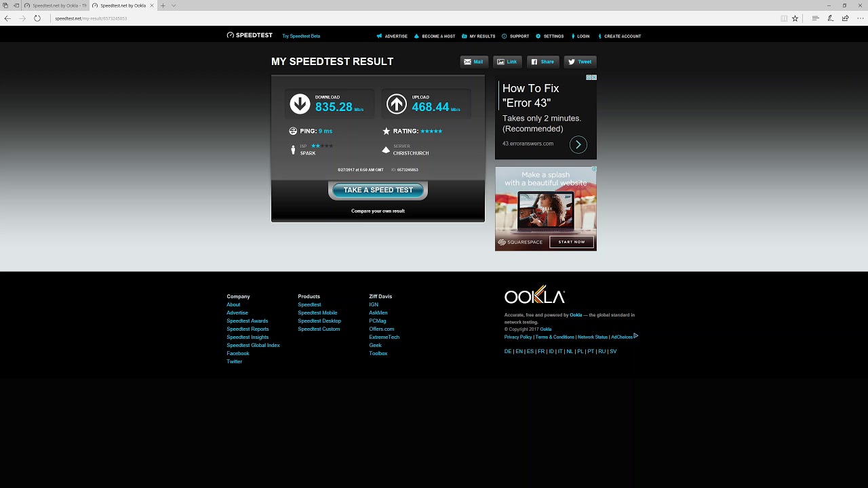Click the set tabs aside icon
The height and width of the screenshot is (488, 868).
point(16,5)
